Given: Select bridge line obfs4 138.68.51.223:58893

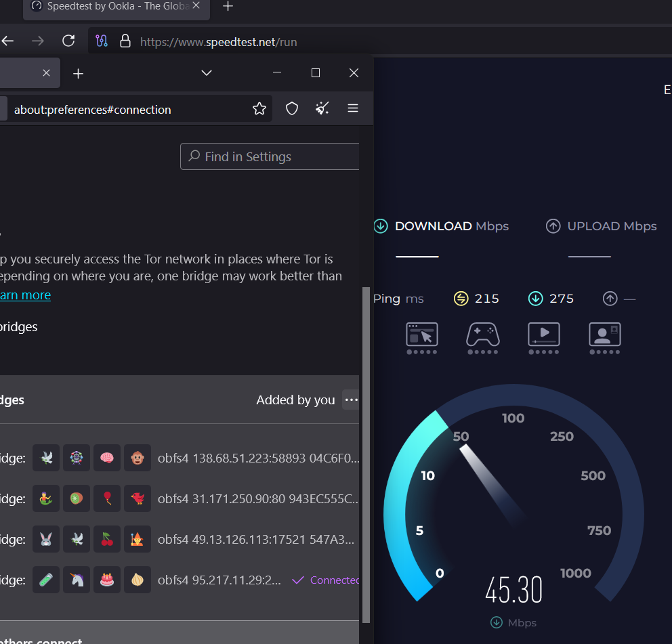Looking at the screenshot, I should click(258, 458).
